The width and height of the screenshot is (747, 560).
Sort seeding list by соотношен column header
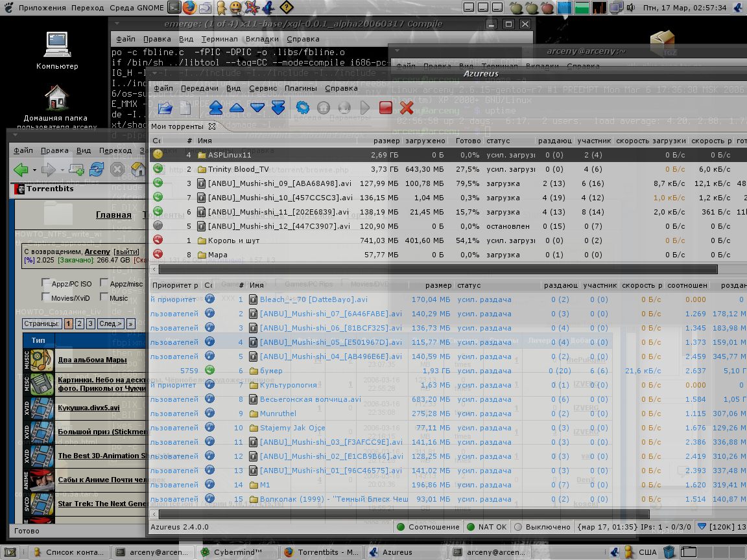[x=687, y=285]
